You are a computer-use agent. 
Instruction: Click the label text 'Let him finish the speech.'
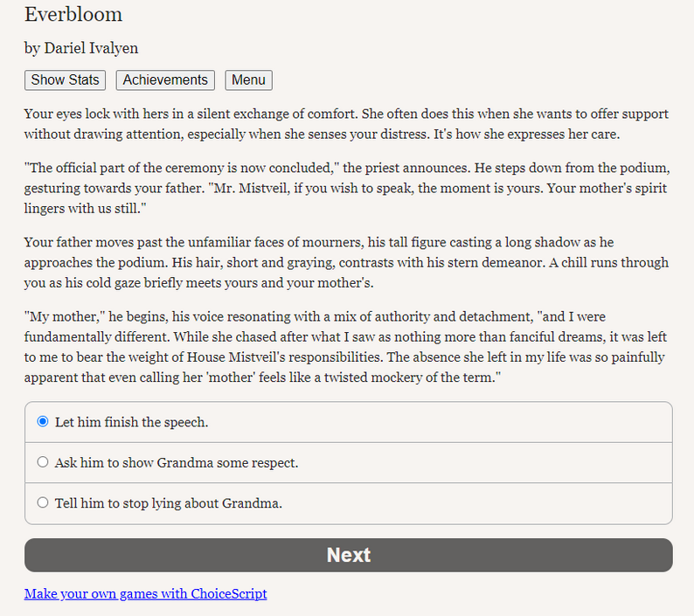coord(131,423)
